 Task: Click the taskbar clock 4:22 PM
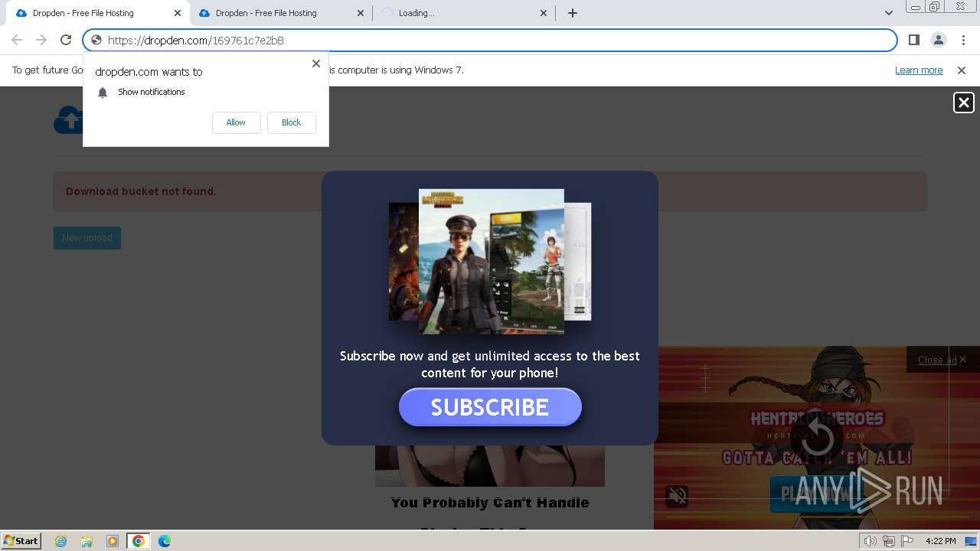point(940,541)
